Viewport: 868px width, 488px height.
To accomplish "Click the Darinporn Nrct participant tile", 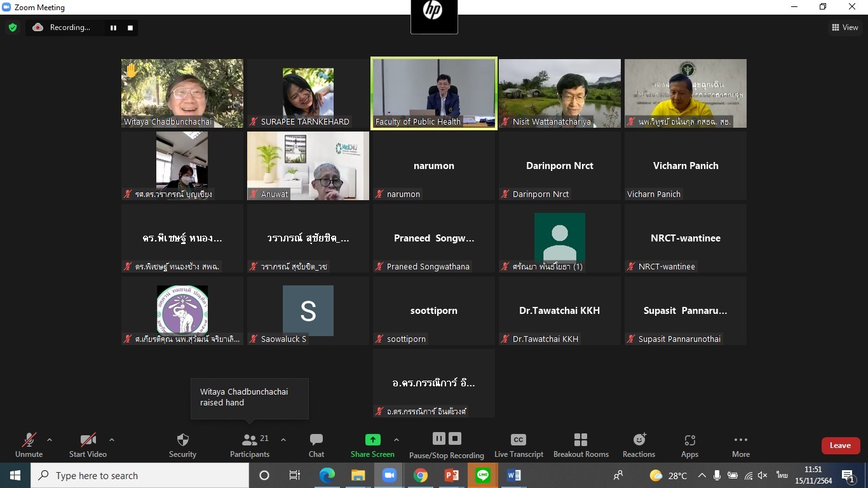I will (560, 166).
